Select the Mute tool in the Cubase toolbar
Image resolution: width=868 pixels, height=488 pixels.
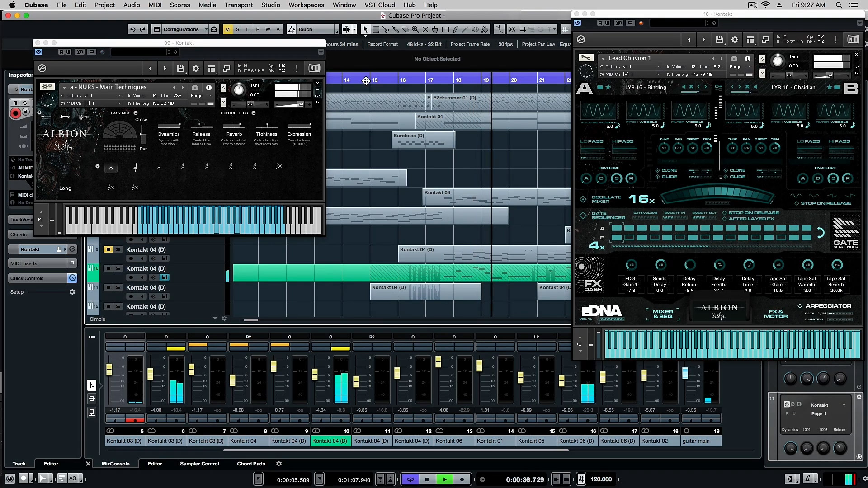425,29
